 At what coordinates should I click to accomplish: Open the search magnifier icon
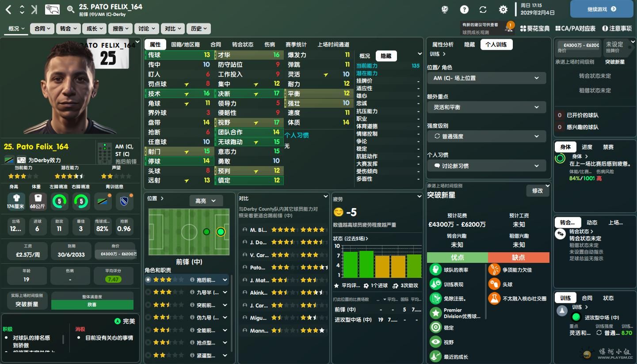point(70,9)
